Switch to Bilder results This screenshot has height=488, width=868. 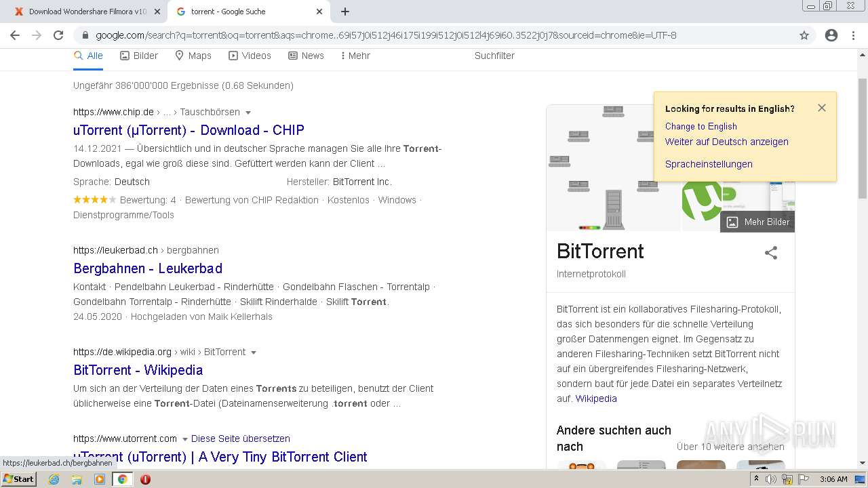tap(139, 56)
